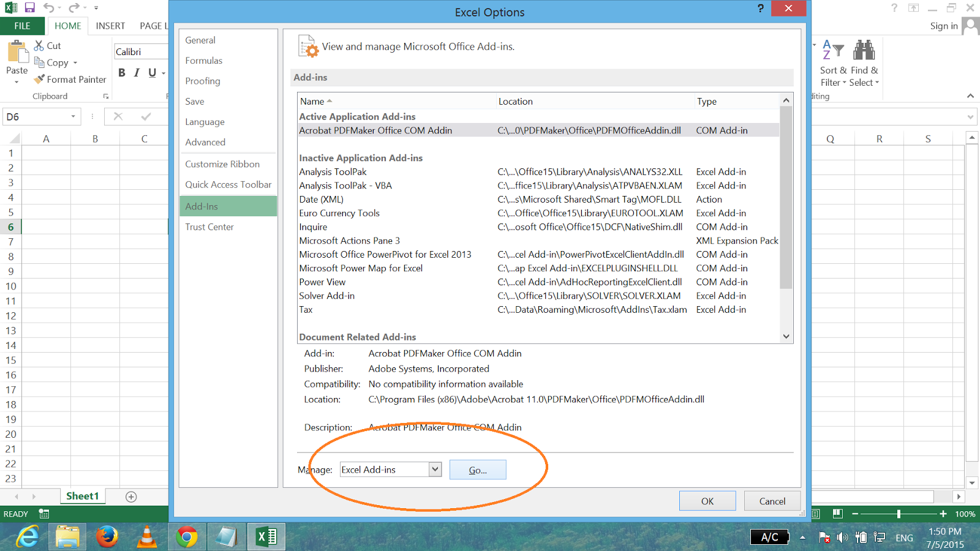Open the Clipboard group dialog launcher
Screen dimensions: 980x551
click(106, 97)
